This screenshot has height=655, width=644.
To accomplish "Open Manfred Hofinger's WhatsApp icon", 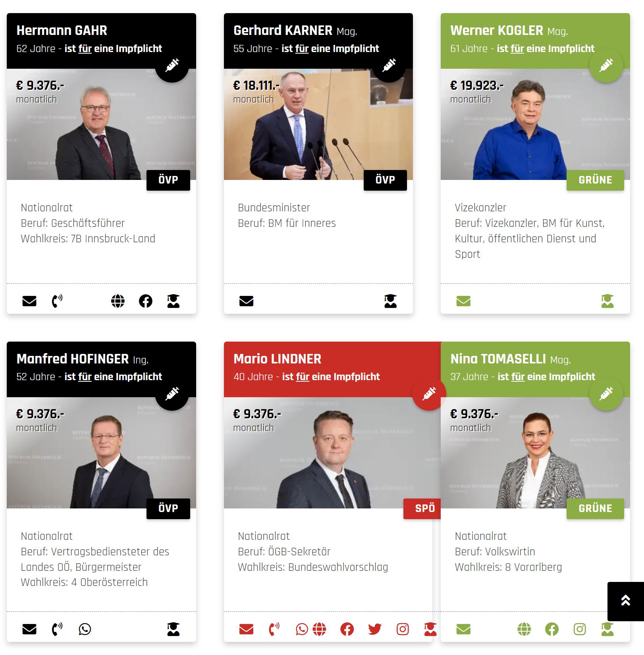I will point(85,629).
